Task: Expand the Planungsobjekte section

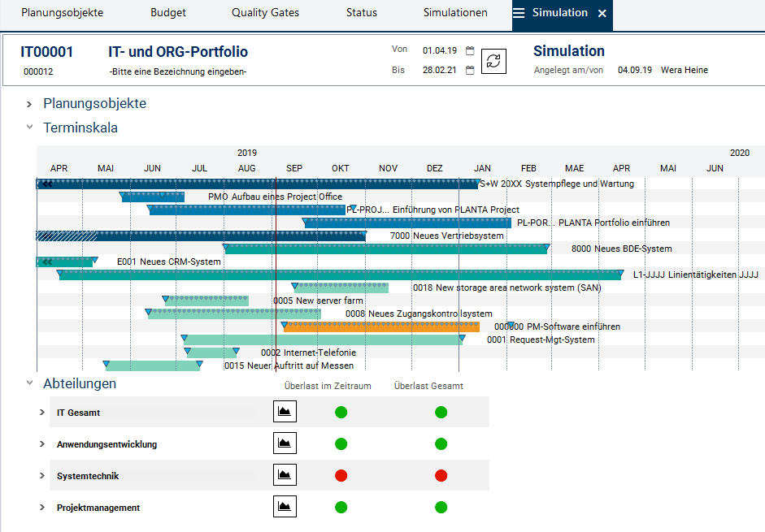Action: [29, 104]
